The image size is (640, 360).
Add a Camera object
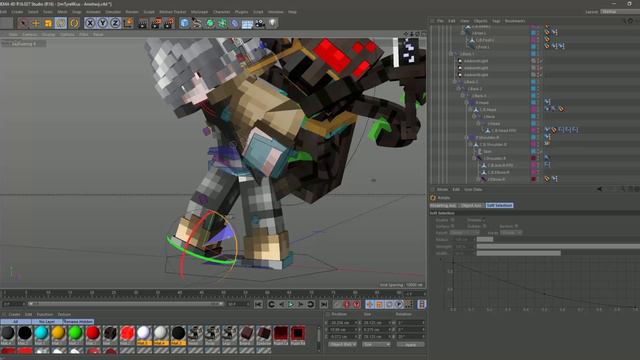260,23
